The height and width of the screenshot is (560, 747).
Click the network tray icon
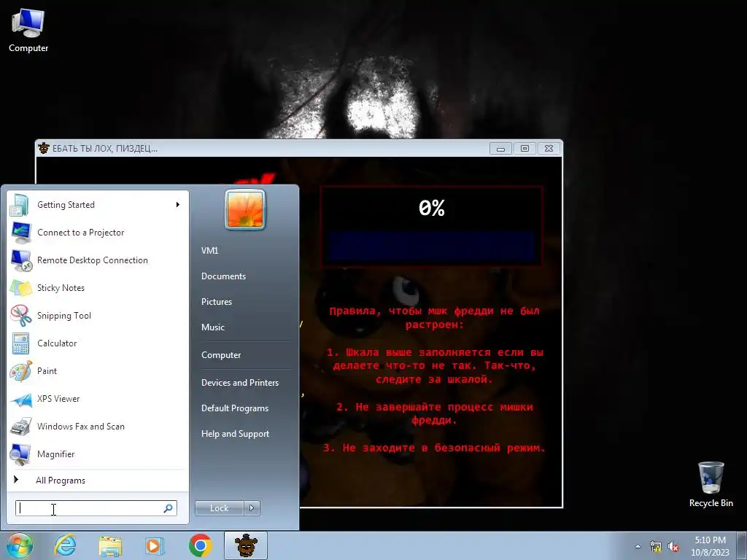tap(656, 547)
